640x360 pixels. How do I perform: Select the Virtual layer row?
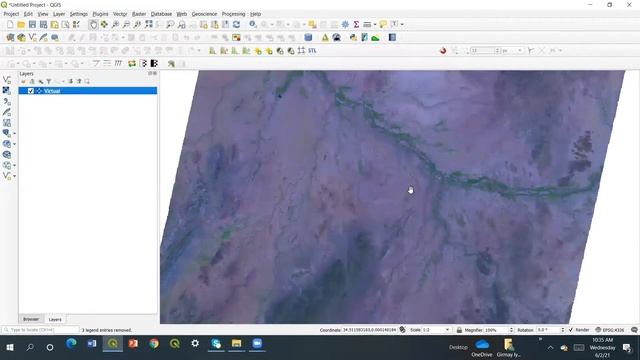point(88,91)
